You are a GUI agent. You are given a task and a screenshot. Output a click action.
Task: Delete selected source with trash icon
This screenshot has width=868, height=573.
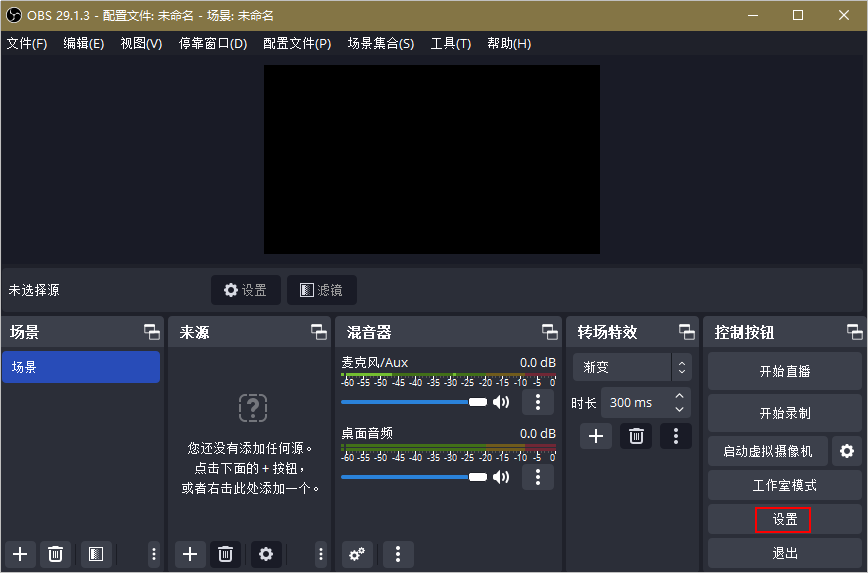tap(225, 554)
